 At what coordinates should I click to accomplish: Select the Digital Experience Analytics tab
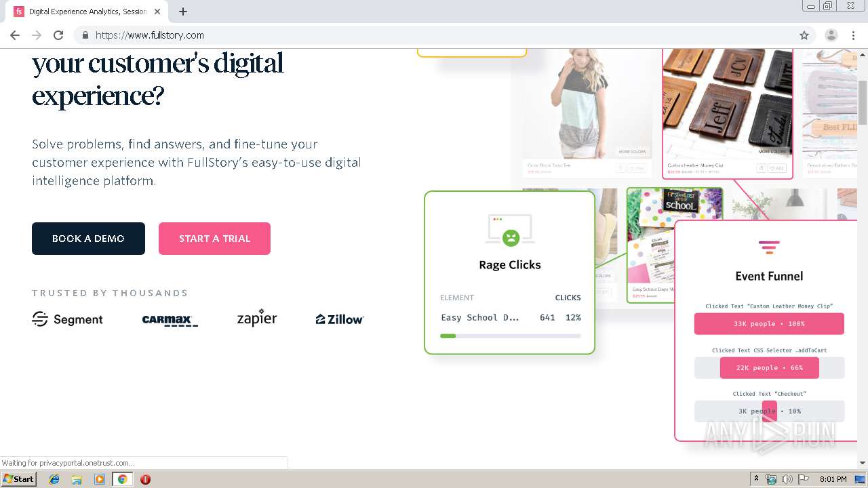[x=88, y=12]
